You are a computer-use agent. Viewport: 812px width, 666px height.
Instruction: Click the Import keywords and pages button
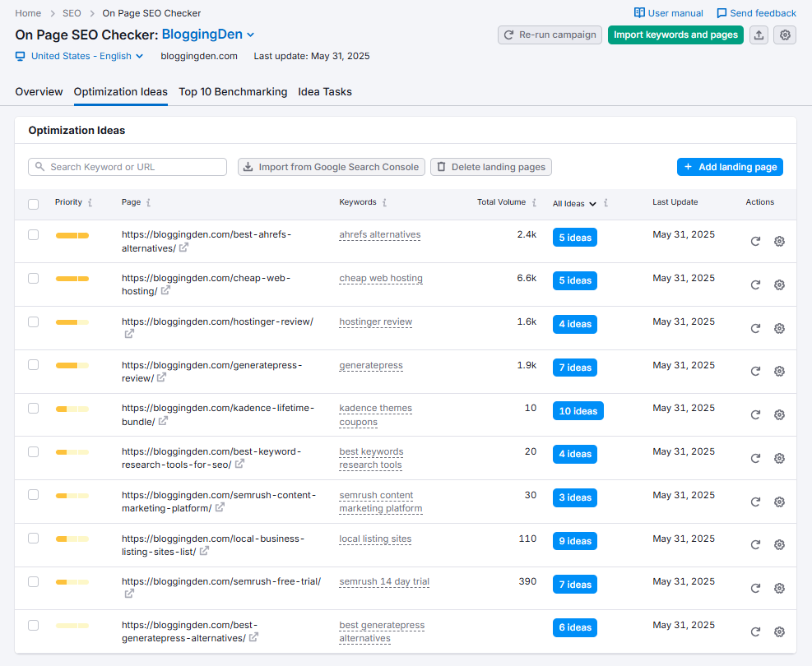675,35
